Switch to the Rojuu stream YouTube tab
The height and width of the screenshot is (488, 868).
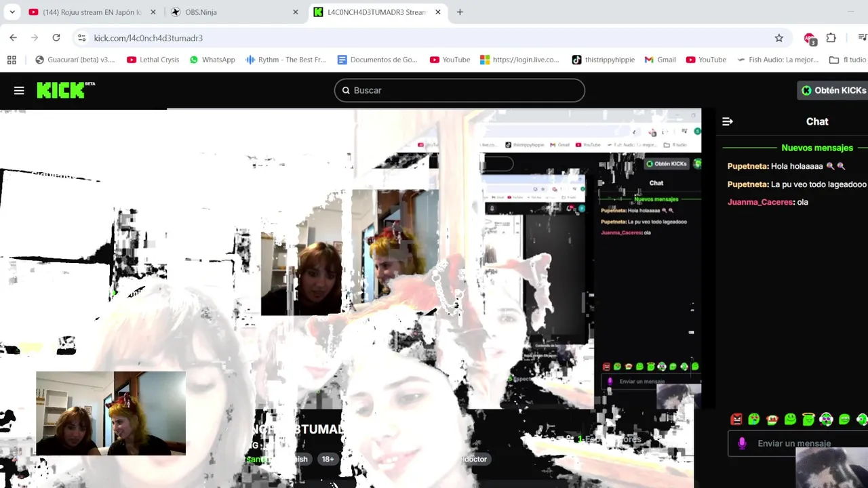[x=92, y=12]
